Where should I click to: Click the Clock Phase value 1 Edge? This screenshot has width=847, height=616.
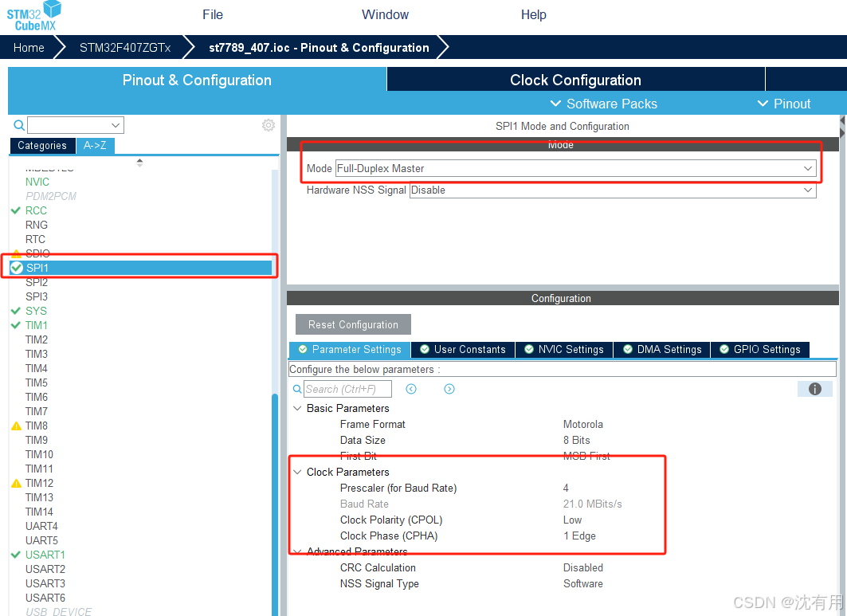click(x=579, y=536)
